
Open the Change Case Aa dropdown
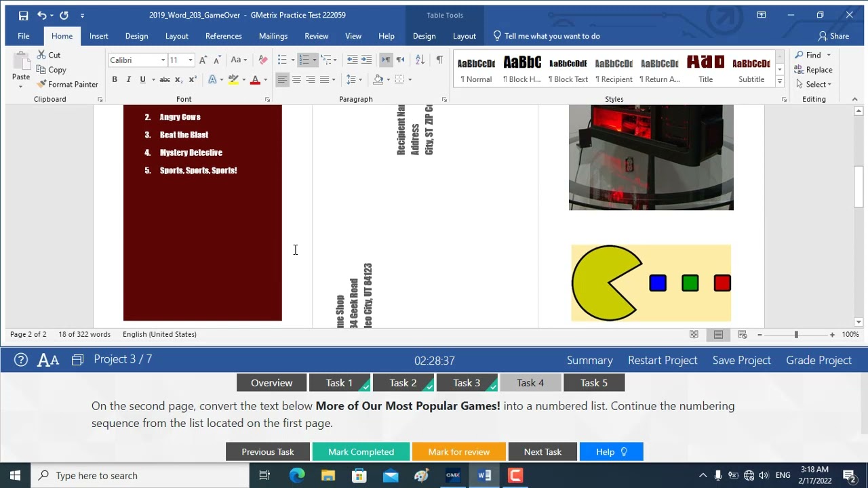pyautogui.click(x=239, y=60)
